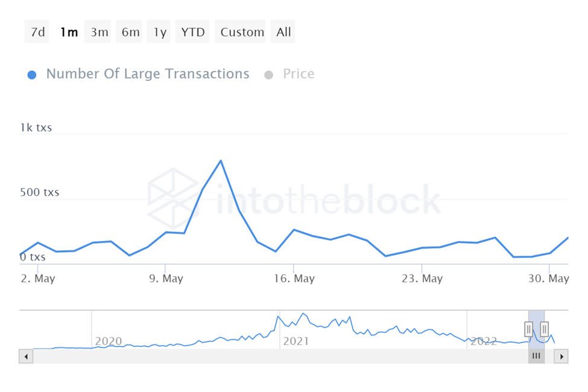Show All historical data
588x392 pixels.
click(283, 32)
